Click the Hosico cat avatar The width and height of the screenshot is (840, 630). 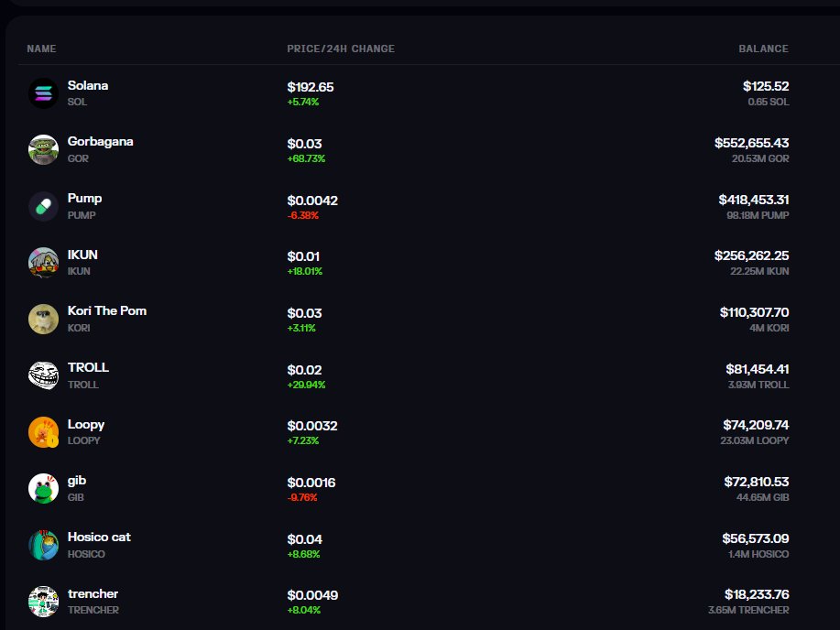[x=43, y=546]
